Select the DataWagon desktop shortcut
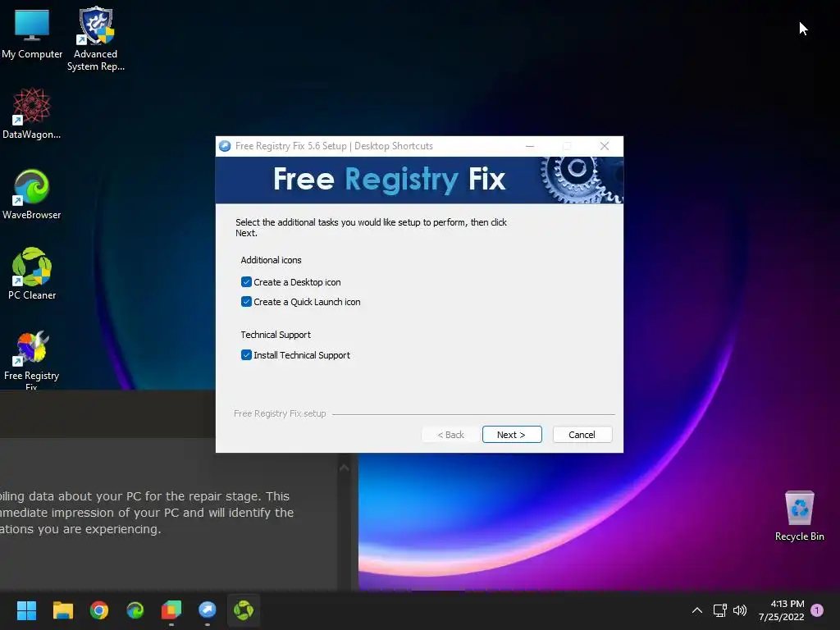Screen dimensions: 840x630 pyautogui.click(x=32, y=113)
